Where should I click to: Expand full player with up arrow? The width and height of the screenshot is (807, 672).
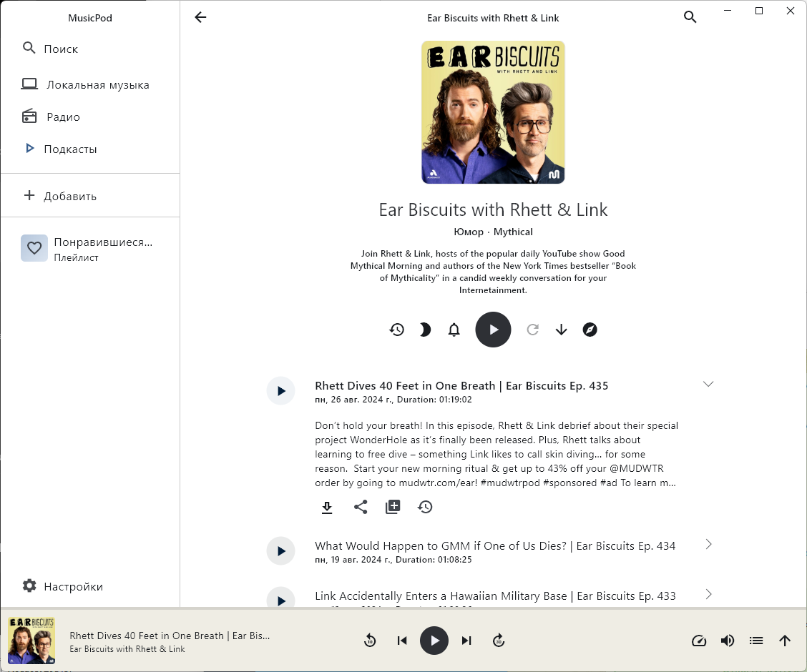pos(784,641)
